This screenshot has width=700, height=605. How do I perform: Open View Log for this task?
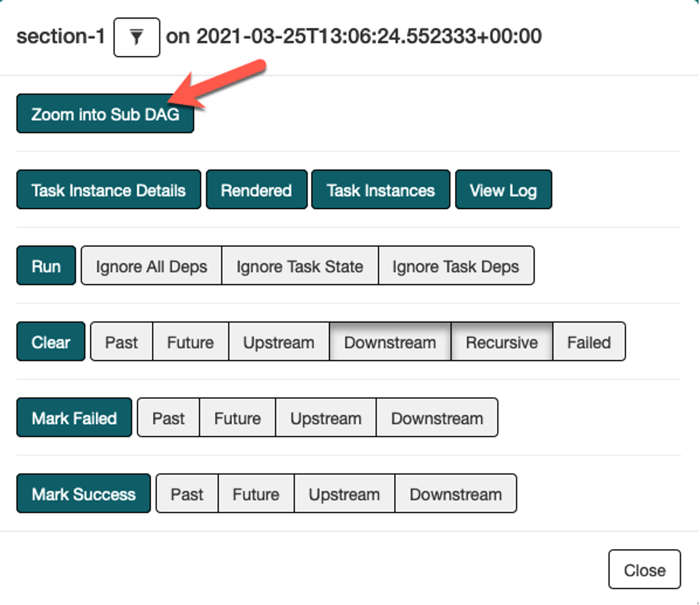coord(503,190)
